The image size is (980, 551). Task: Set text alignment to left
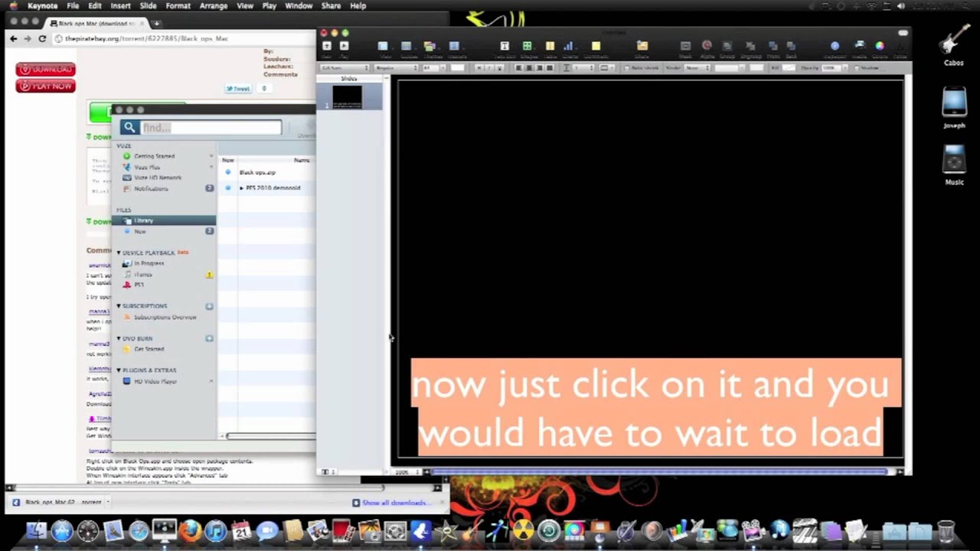[x=519, y=67]
